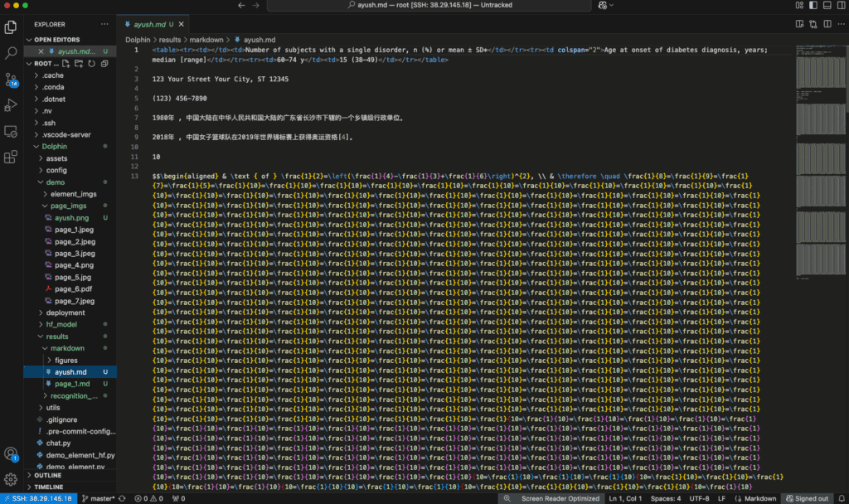The image size is (849, 504).
Task: Close the ayush.md editor tab
Action: [182, 24]
